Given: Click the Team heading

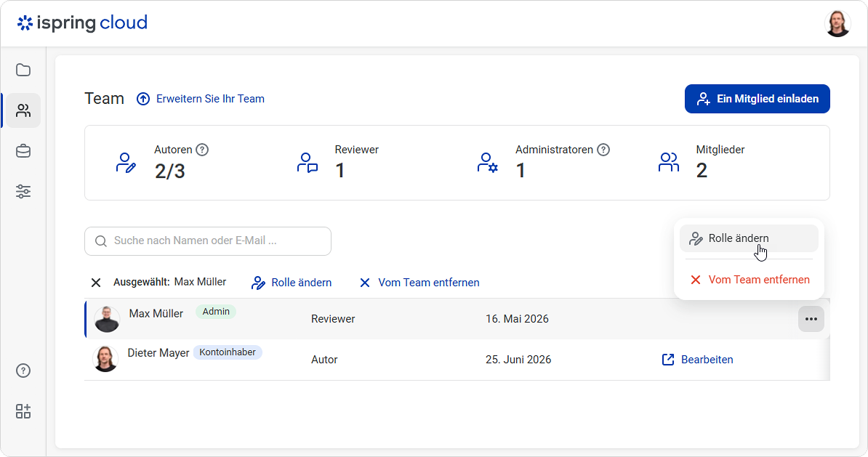Looking at the screenshot, I should (x=104, y=99).
